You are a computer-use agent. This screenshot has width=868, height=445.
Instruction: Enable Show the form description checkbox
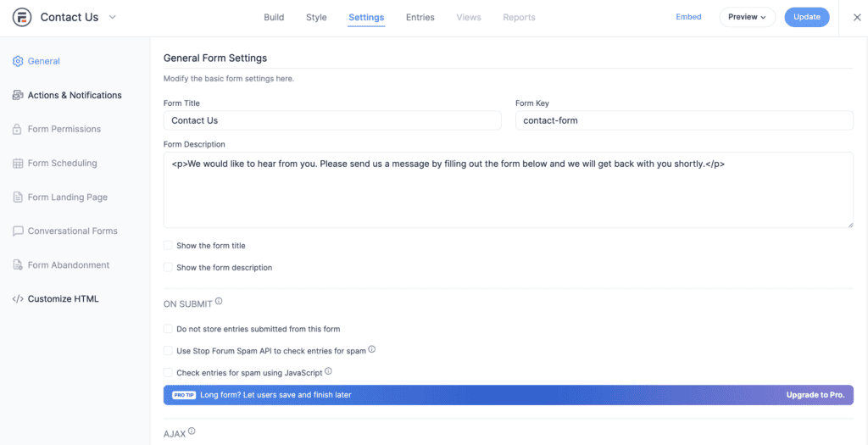coord(168,267)
